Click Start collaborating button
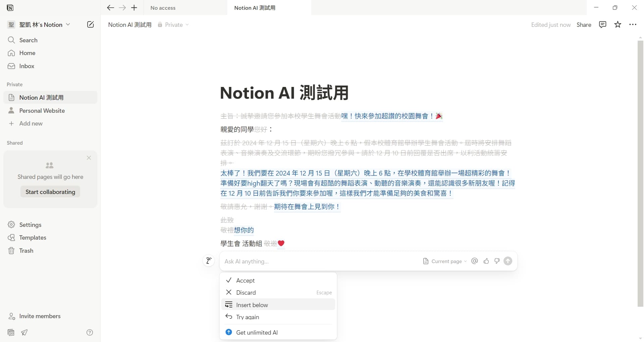This screenshot has width=644, height=342. coord(50,192)
